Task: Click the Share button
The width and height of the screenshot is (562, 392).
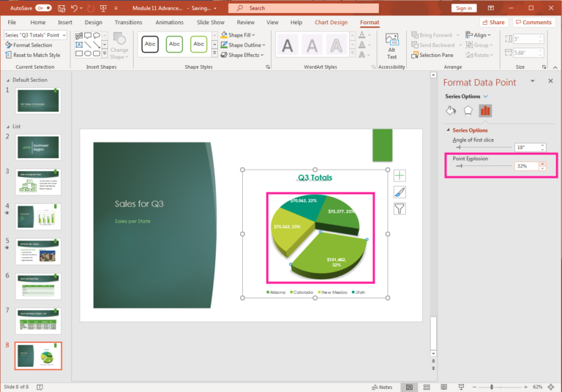Action: pyautogui.click(x=493, y=22)
